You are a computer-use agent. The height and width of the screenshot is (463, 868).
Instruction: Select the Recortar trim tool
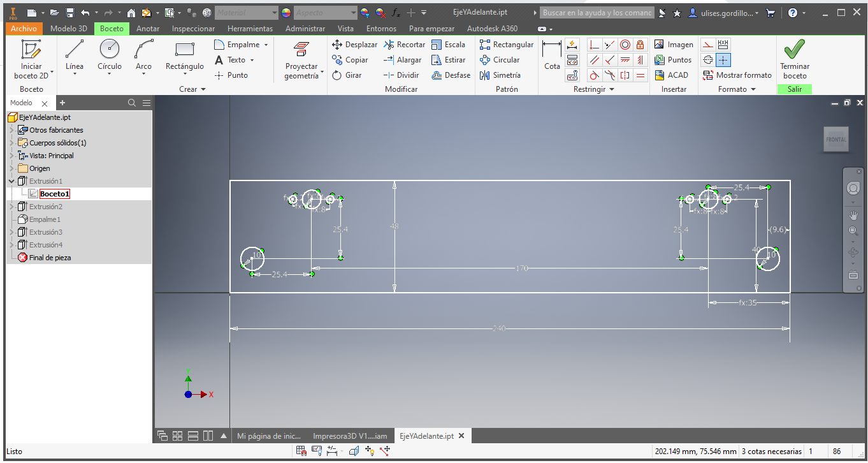tap(404, 45)
